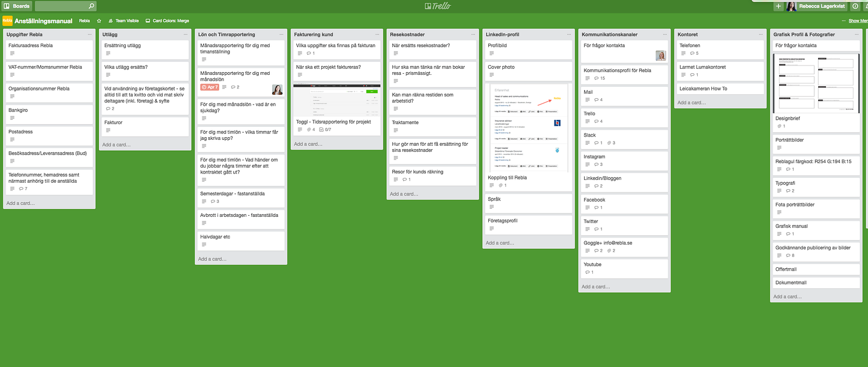Image resolution: width=868 pixels, height=367 pixels.
Task: Go to Trello home logo
Action: pos(438,6)
